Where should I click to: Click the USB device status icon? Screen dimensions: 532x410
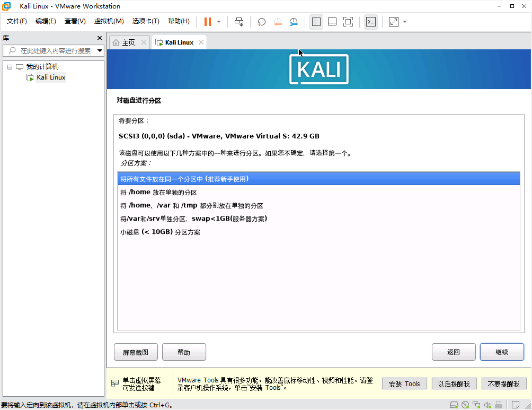tap(499, 405)
